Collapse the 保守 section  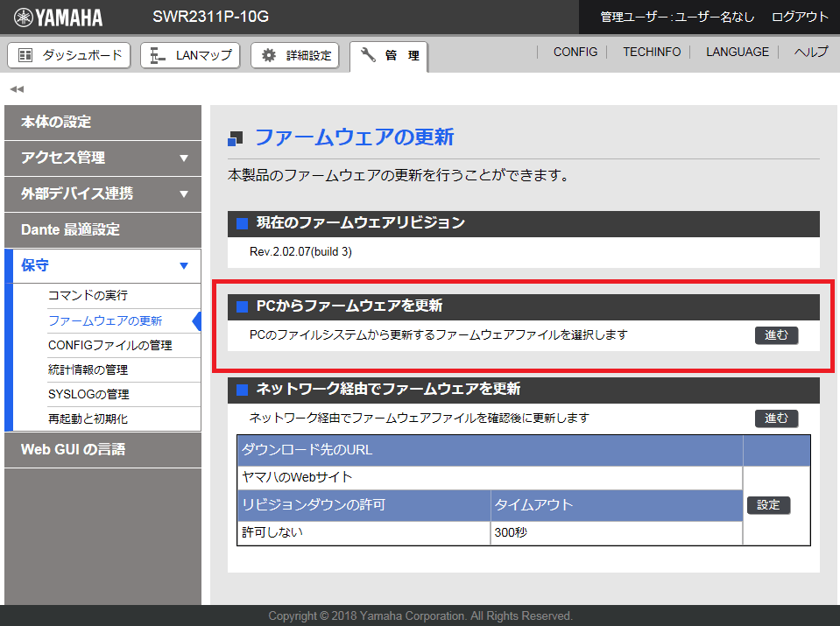click(102, 265)
